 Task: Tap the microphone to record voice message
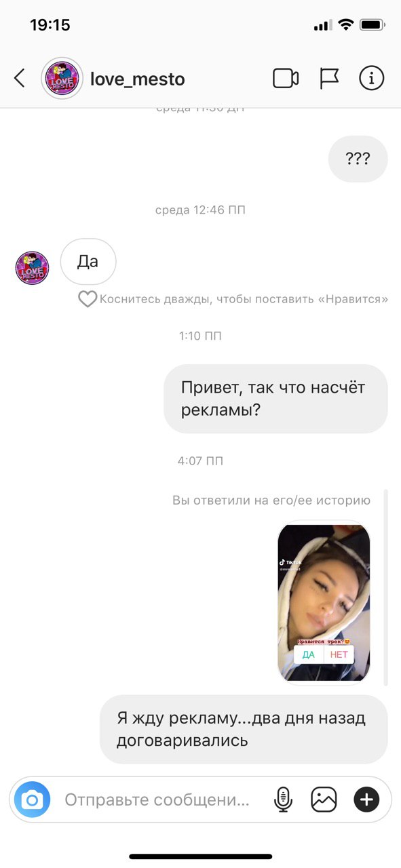tap(283, 800)
